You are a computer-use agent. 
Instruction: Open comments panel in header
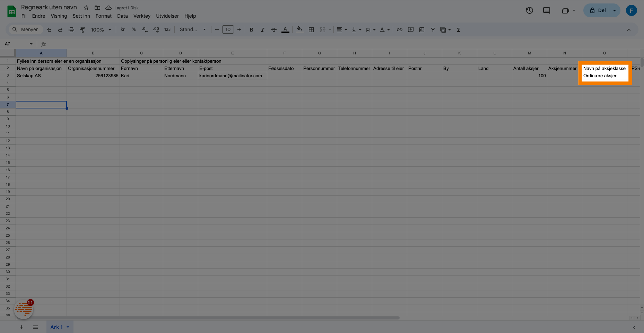pyautogui.click(x=547, y=10)
